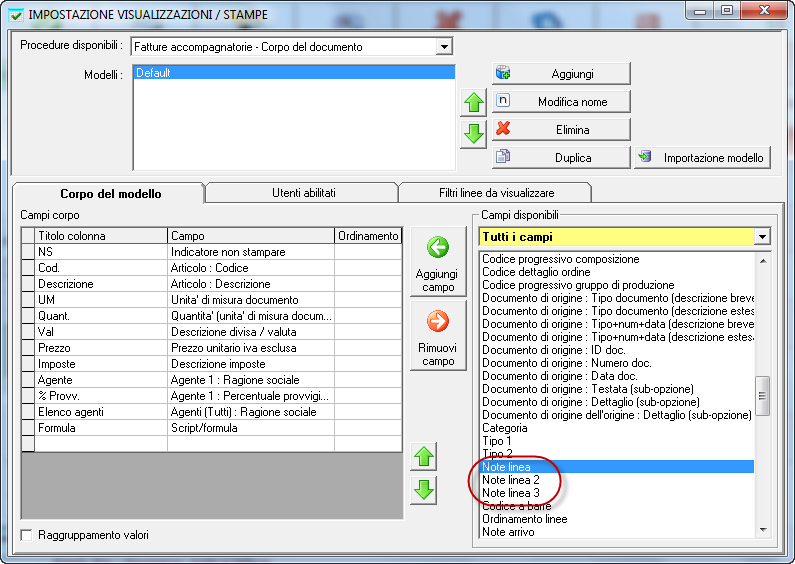
Task: Open the Tutti i campi dropdown
Action: coord(762,237)
